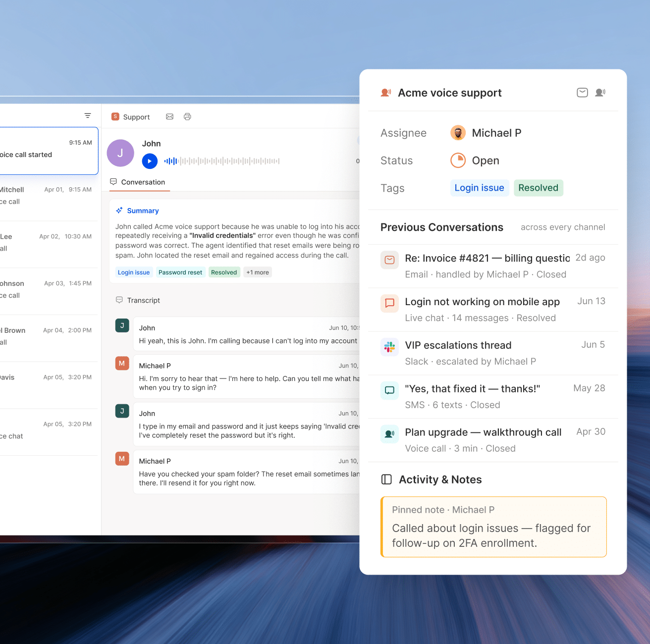
Task: Open the Plan upgrade walkthrough call
Action: [x=493, y=440]
